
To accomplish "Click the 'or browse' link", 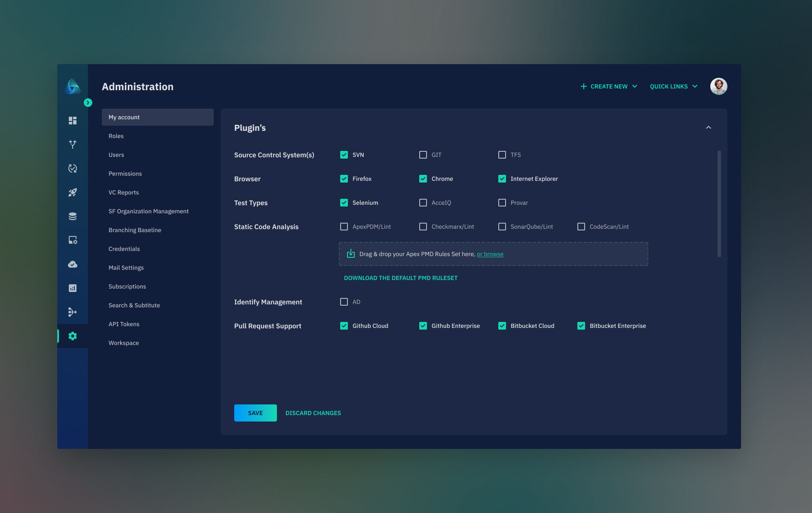I will tap(490, 254).
